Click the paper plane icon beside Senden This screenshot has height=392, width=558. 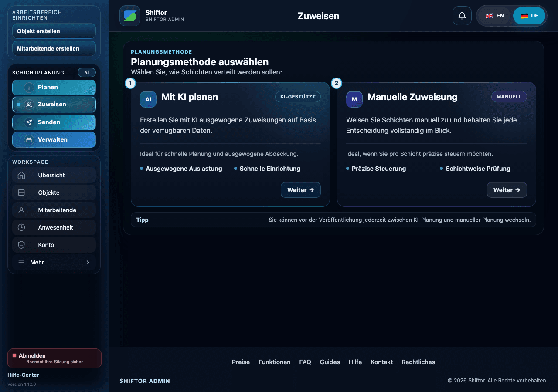[x=29, y=122]
